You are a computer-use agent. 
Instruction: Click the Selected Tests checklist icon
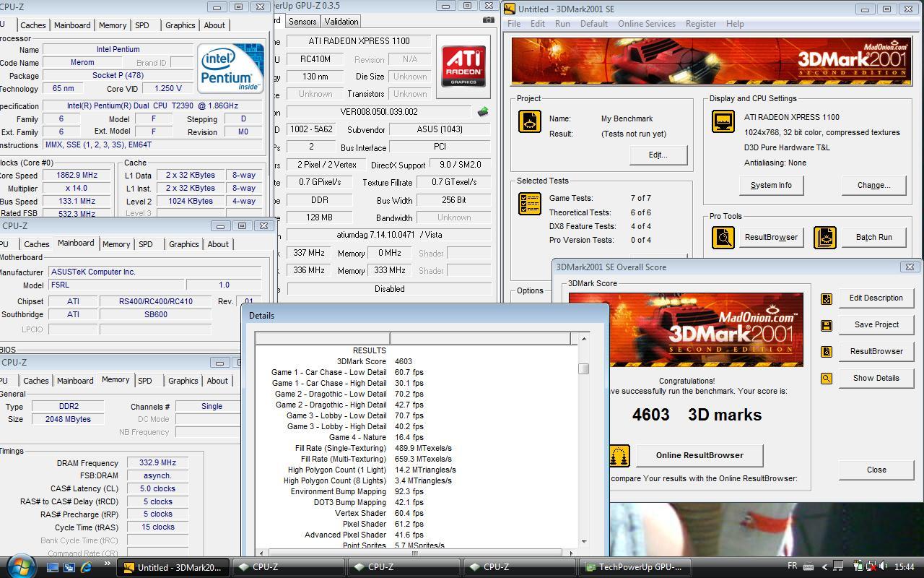[x=530, y=203]
